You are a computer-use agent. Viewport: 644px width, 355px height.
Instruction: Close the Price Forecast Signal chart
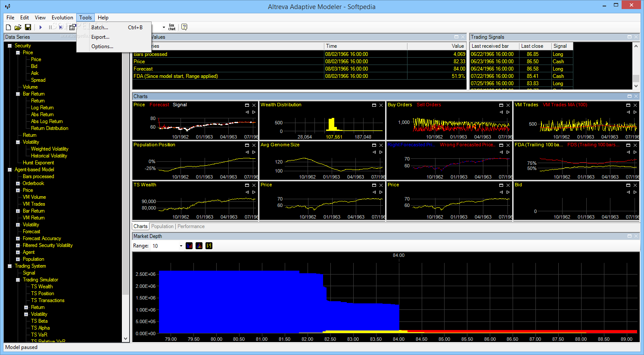[x=254, y=105]
